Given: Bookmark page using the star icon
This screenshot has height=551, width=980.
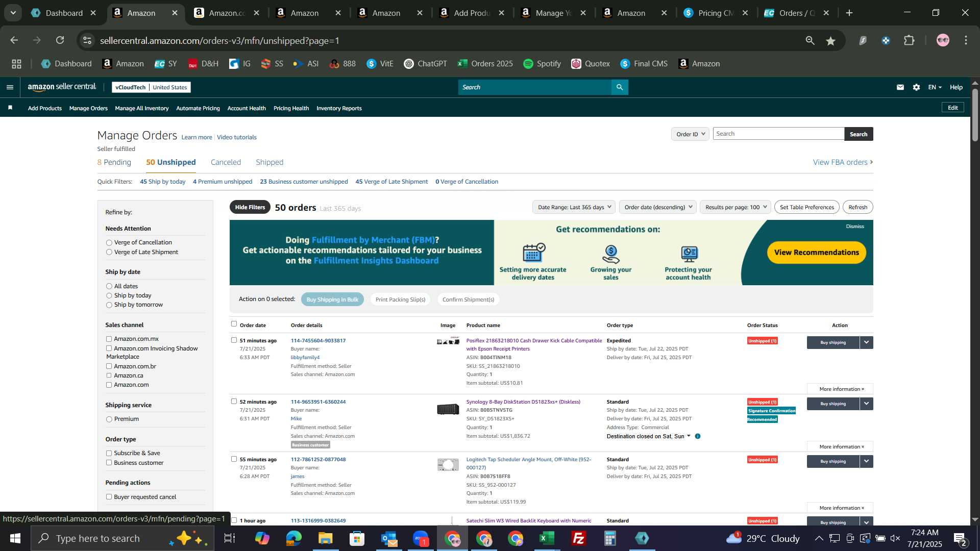Looking at the screenshot, I should (x=831, y=41).
